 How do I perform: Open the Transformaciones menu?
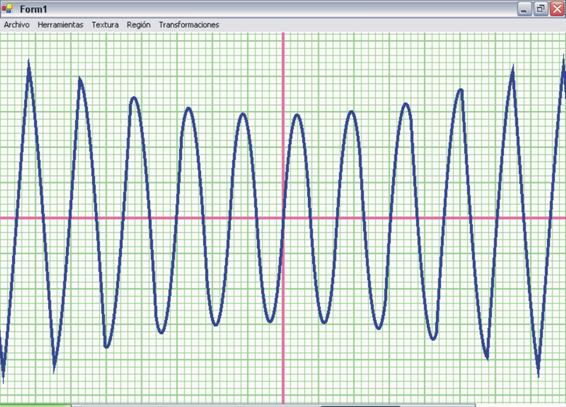[x=189, y=25]
